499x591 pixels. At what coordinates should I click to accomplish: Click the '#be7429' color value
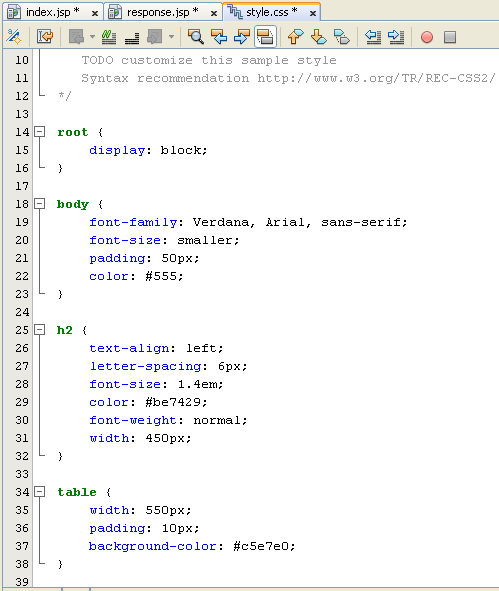tap(173, 402)
